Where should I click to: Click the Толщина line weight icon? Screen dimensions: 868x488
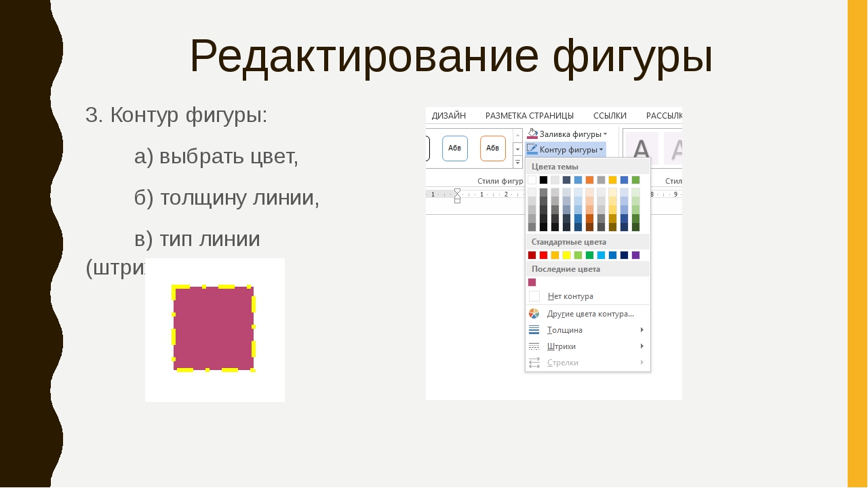[534, 330]
